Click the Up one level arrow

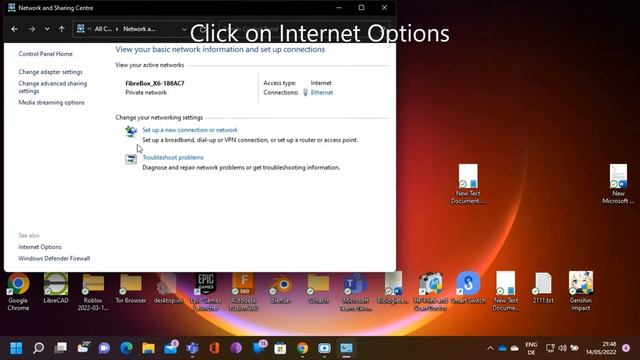point(62,29)
